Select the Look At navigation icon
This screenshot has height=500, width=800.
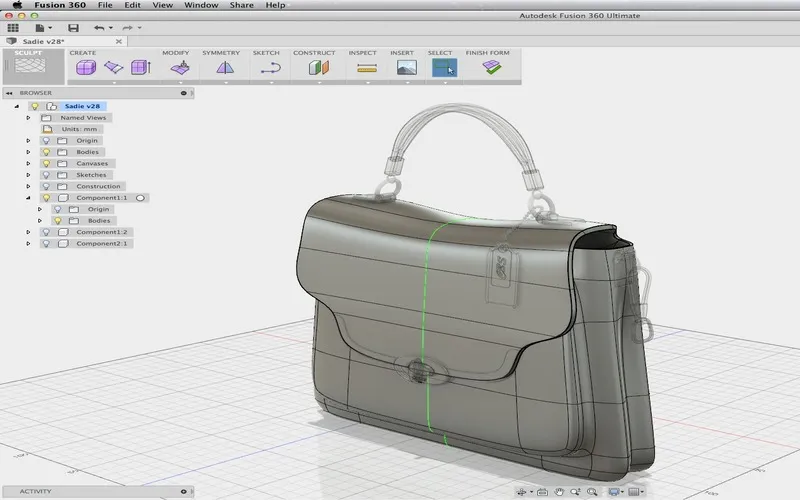(x=542, y=491)
